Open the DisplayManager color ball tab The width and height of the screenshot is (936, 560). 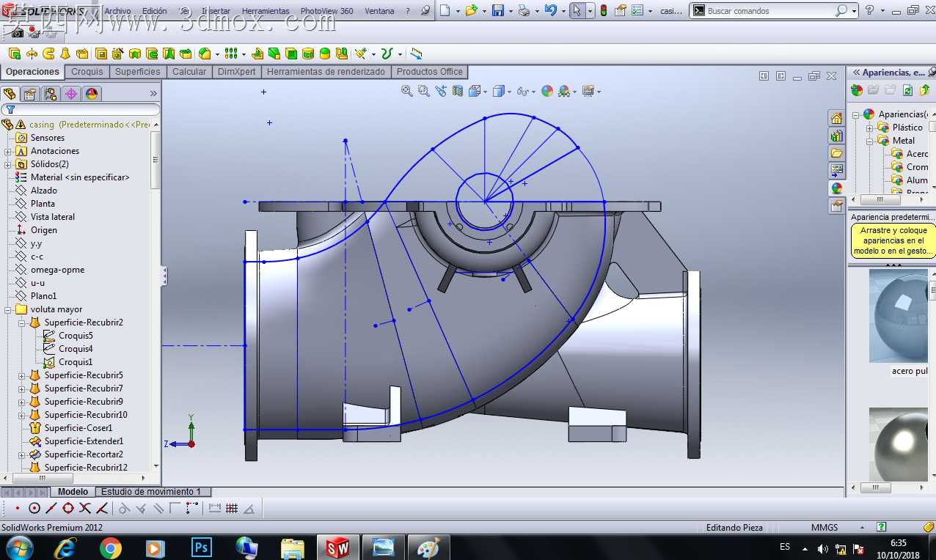(92, 94)
